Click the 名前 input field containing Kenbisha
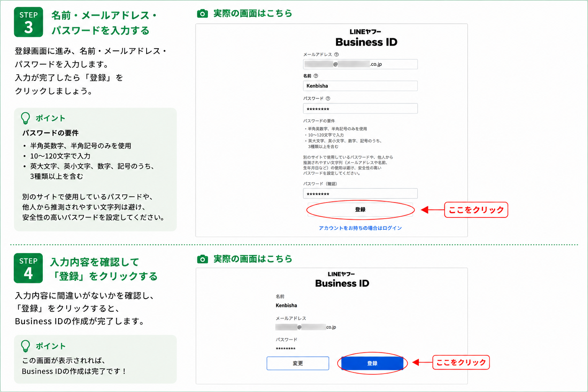Screen dimensions: 588x392 coord(360,86)
